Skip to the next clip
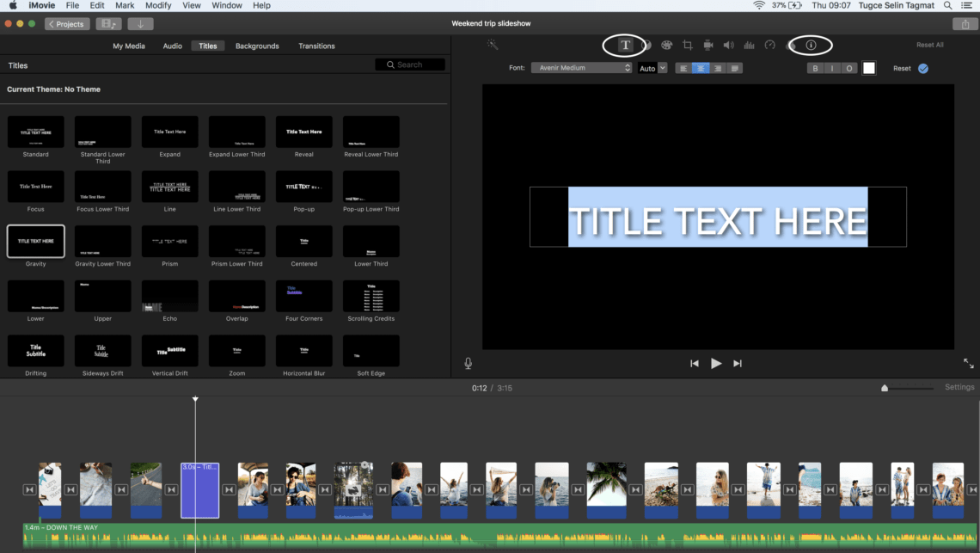 738,364
